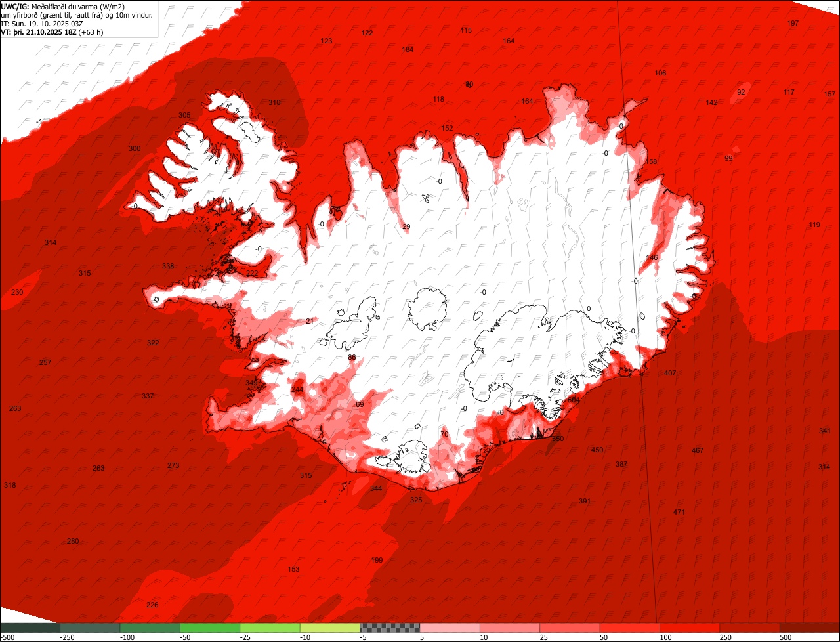Select legend swatch between 250 and 500
Viewport: 840px width, 642px height.
coord(749,628)
